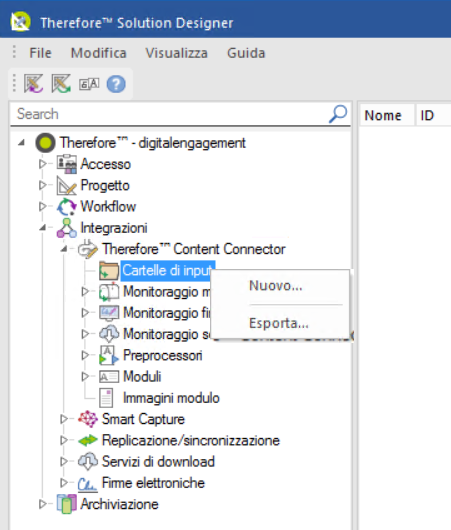Expand the Moduli node
This screenshot has height=530, width=451.
coord(85,377)
